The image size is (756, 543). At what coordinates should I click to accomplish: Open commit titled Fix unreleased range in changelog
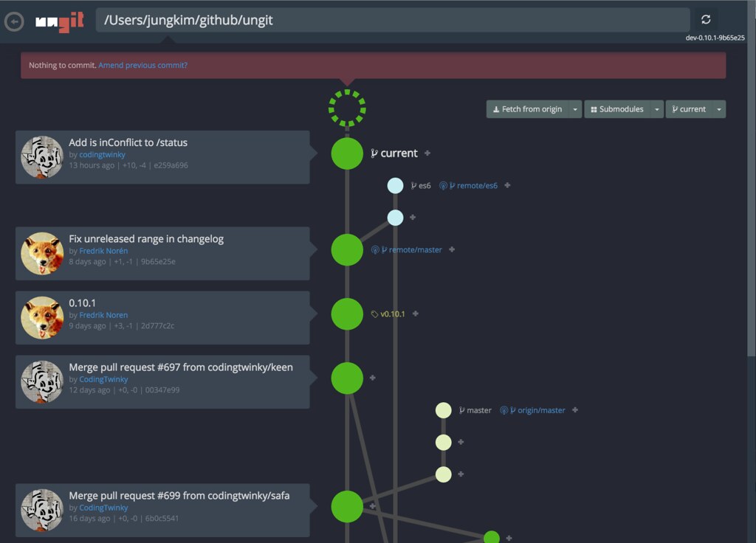click(x=146, y=239)
